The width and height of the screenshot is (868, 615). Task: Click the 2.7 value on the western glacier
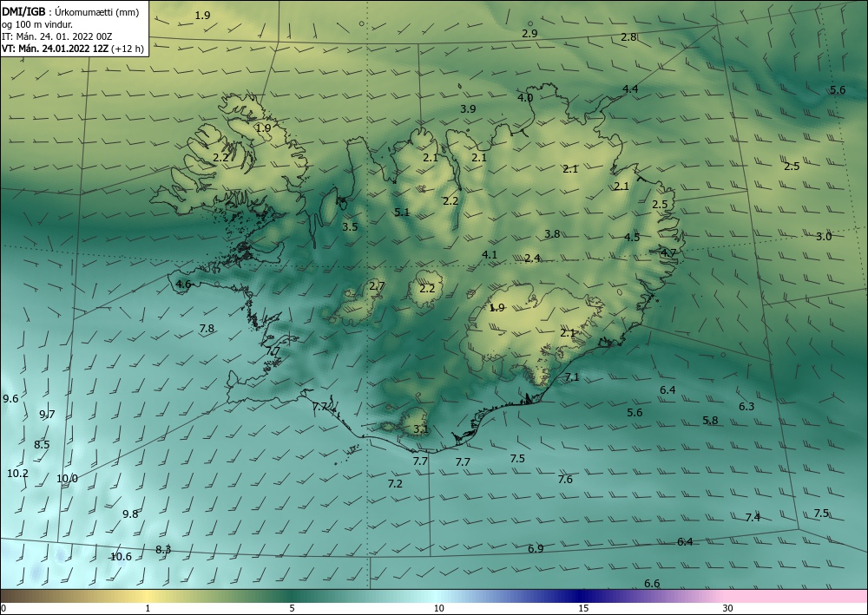click(x=377, y=286)
